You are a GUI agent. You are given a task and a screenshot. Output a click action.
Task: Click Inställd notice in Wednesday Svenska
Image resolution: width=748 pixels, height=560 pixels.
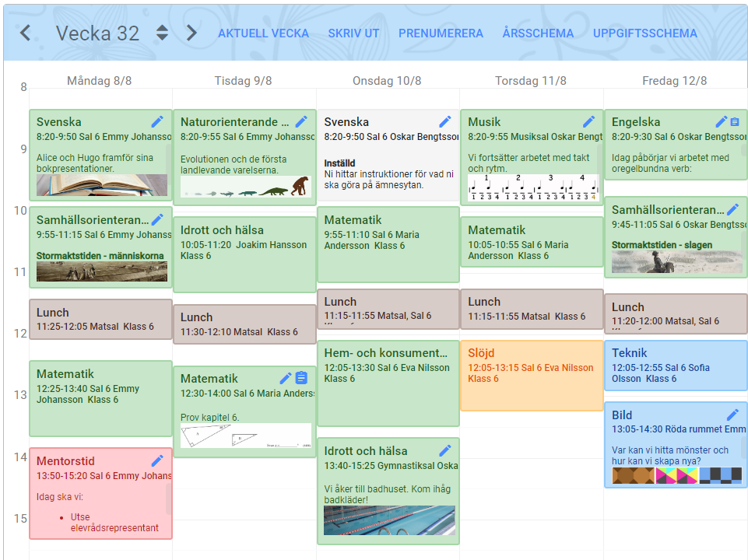pos(339,163)
